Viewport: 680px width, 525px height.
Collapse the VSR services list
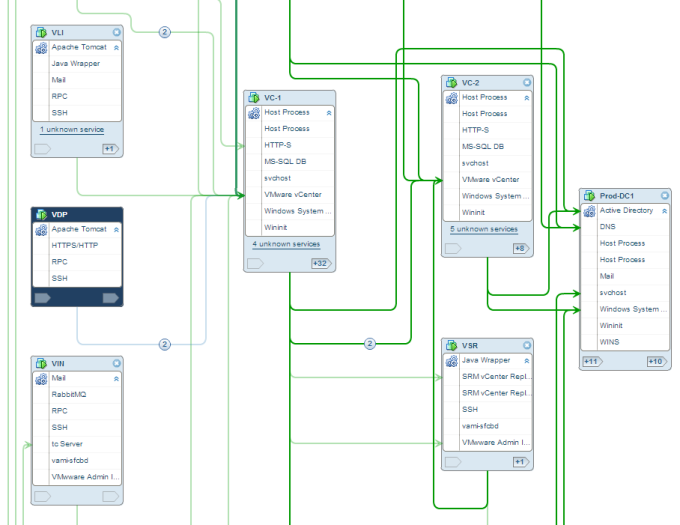(527, 361)
